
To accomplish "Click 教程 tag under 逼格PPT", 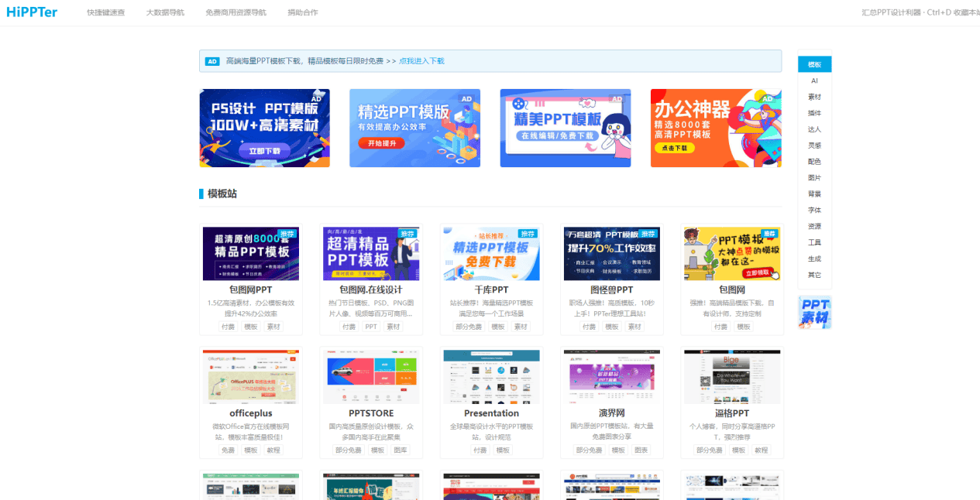I will [x=761, y=450].
